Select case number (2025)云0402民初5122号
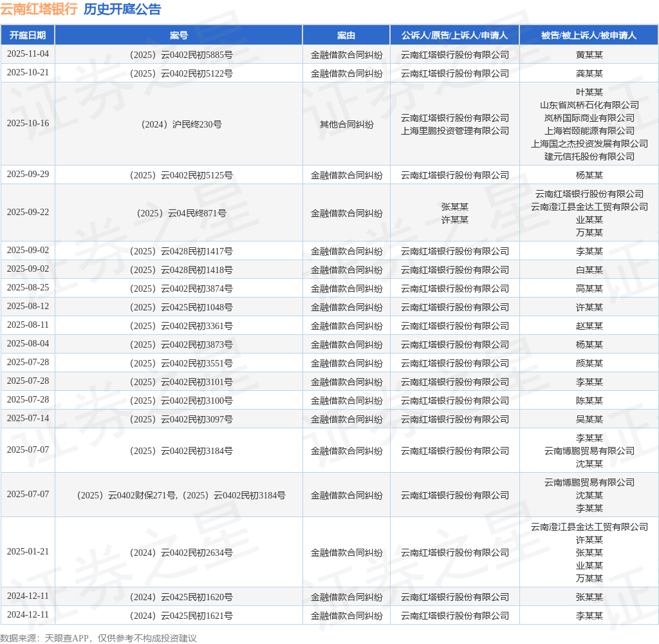This screenshot has width=659, height=644. 181,73
